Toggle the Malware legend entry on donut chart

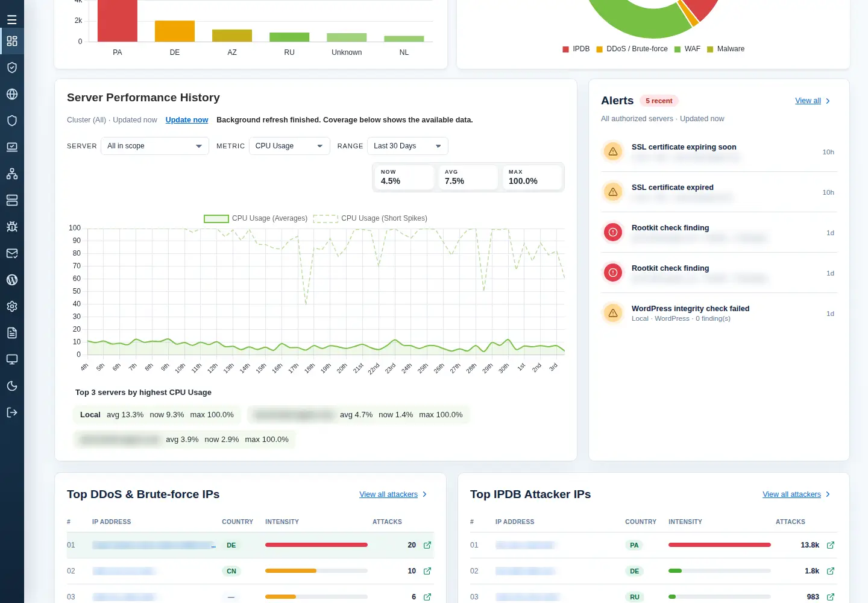pyautogui.click(x=726, y=49)
